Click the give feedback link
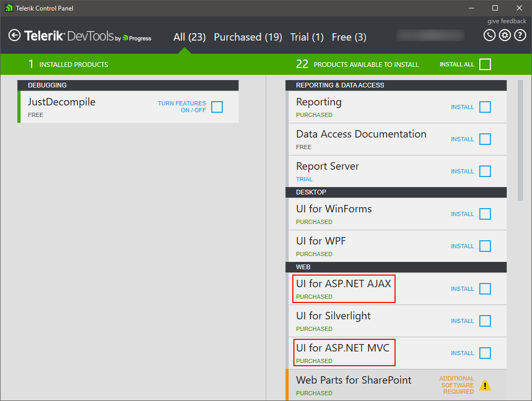The image size is (532, 401). point(507,21)
